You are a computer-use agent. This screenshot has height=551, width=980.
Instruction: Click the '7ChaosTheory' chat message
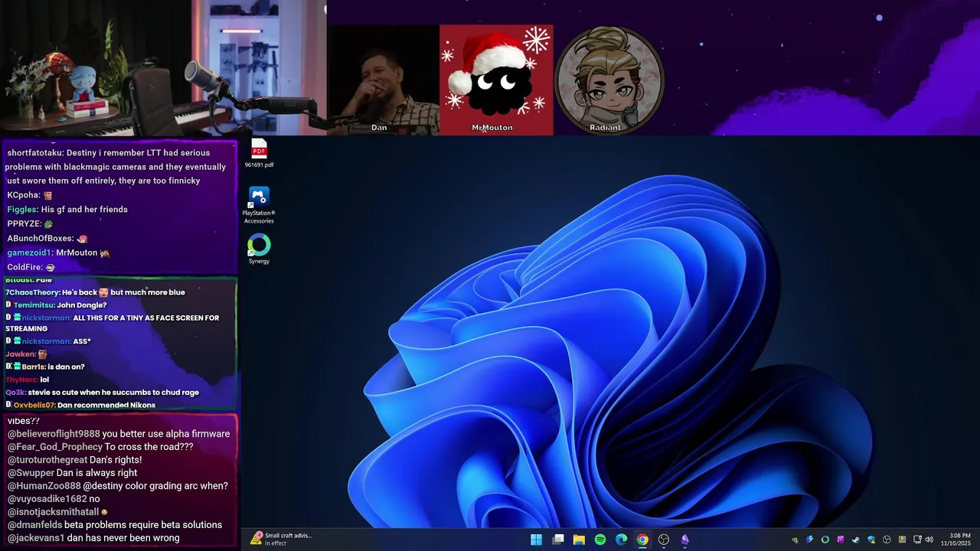(x=95, y=292)
